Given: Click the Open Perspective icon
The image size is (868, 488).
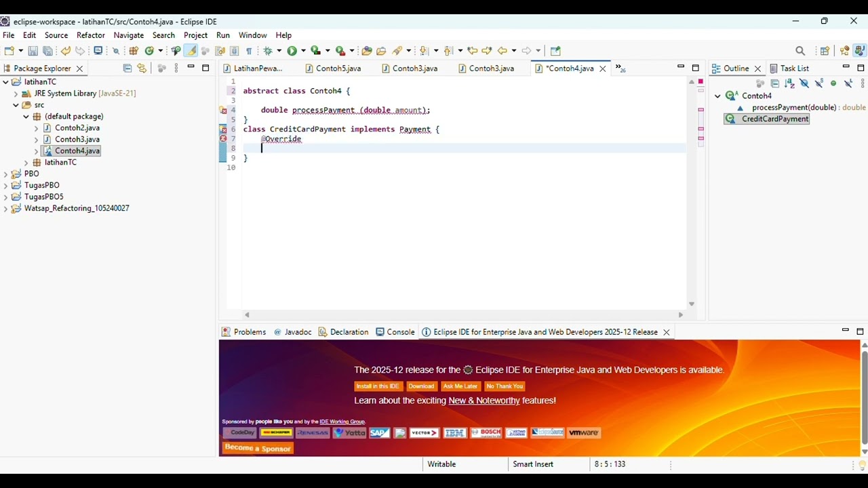Looking at the screenshot, I should coord(825,51).
